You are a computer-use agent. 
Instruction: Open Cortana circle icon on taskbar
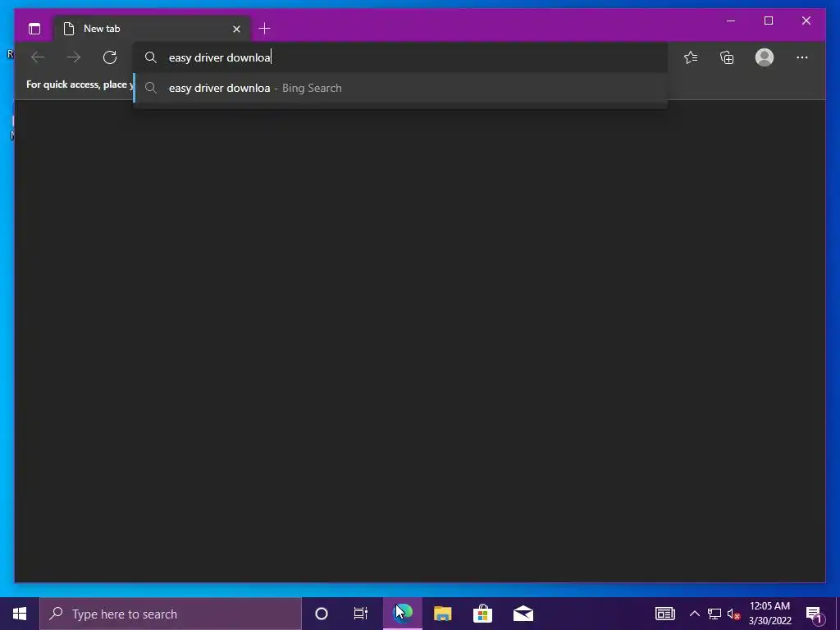coord(322,614)
